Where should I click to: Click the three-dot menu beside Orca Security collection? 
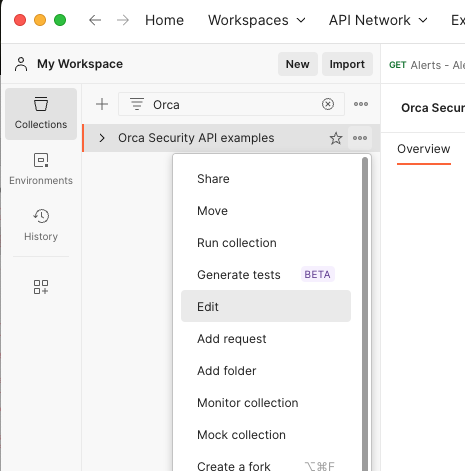360,138
